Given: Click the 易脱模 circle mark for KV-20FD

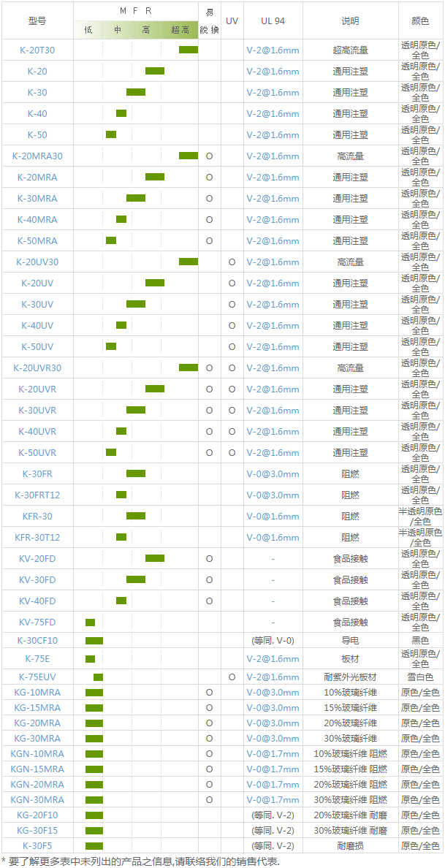Looking at the screenshot, I should (209, 559).
